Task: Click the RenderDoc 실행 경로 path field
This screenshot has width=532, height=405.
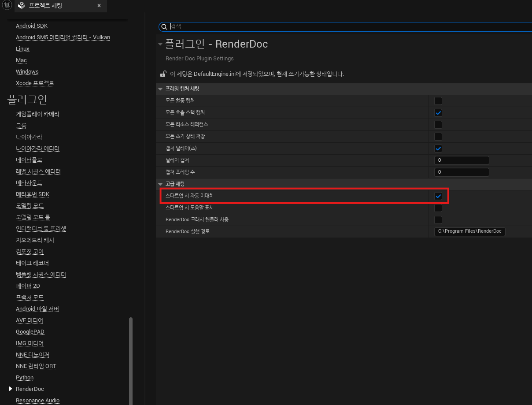Action: tap(469, 231)
